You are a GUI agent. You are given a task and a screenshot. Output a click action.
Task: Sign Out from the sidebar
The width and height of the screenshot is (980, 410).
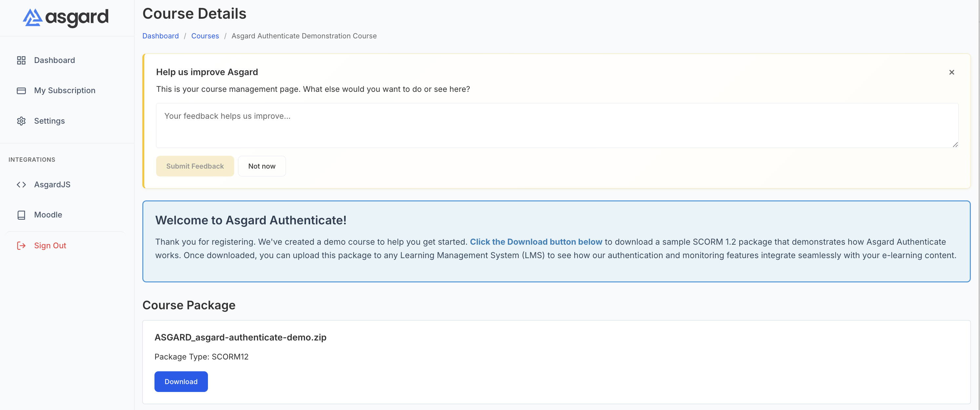50,245
